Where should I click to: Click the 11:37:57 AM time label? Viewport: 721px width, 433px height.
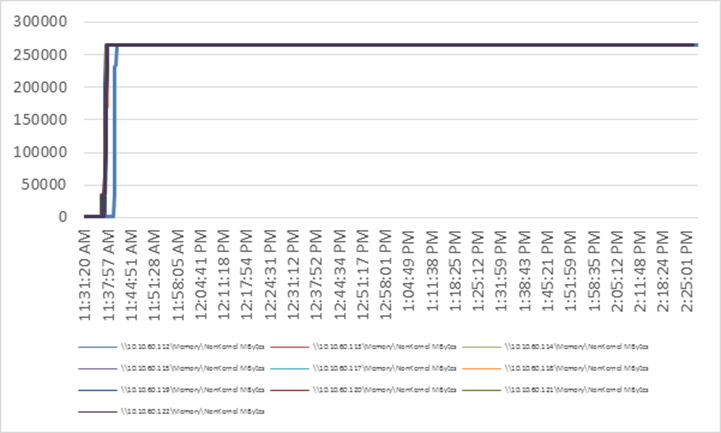(108, 275)
